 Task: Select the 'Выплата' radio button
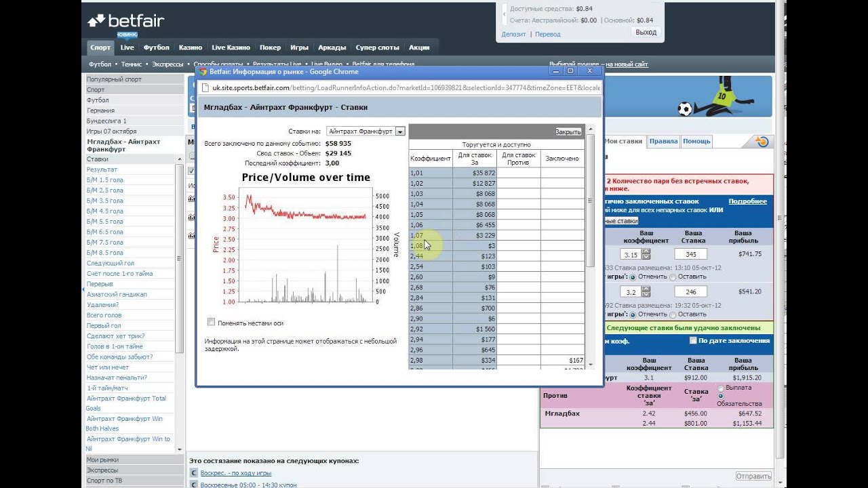(721, 388)
